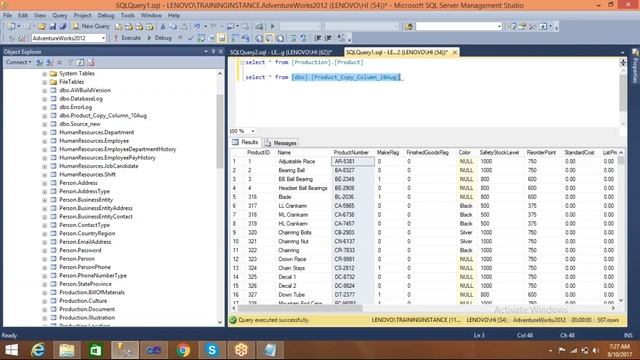Toggle Include Actual Execution Plan icon
Screen dimensions: 640x360
click(235, 38)
